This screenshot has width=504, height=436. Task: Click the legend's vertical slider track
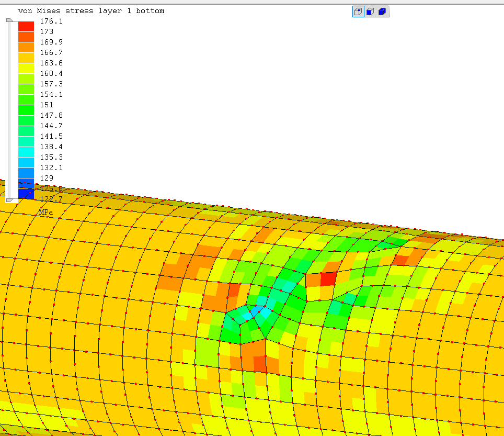coord(9,110)
